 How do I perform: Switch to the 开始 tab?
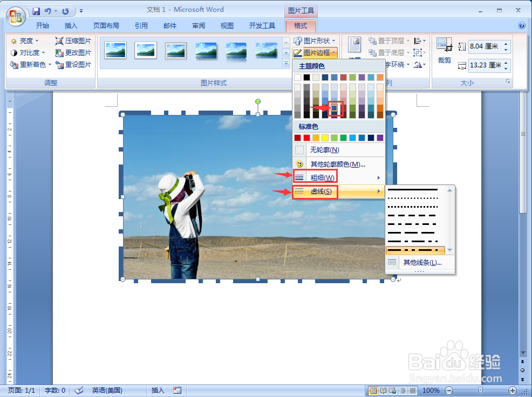[x=43, y=25]
